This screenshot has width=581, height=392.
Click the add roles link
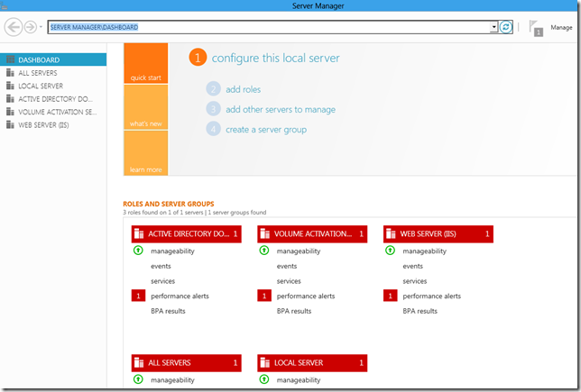click(x=243, y=89)
